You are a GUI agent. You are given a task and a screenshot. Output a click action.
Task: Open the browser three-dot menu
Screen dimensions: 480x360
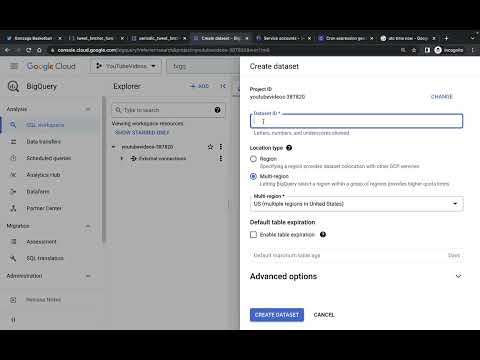(x=473, y=50)
